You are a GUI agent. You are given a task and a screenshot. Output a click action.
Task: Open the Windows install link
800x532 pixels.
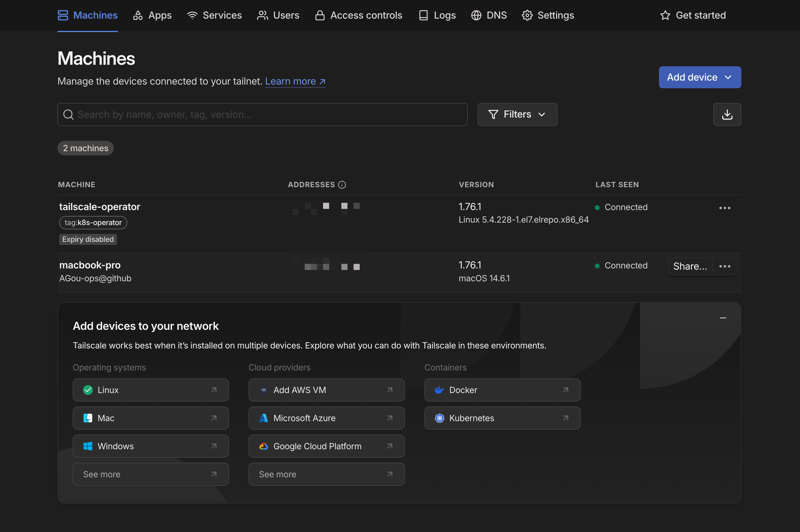[x=151, y=446]
